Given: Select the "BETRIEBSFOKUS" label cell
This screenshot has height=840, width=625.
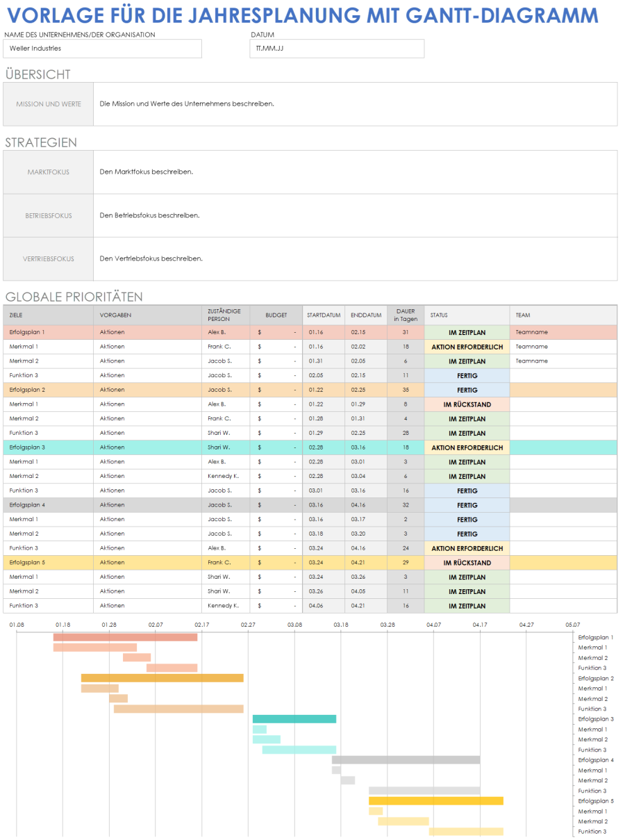Looking at the screenshot, I should [x=49, y=215].
